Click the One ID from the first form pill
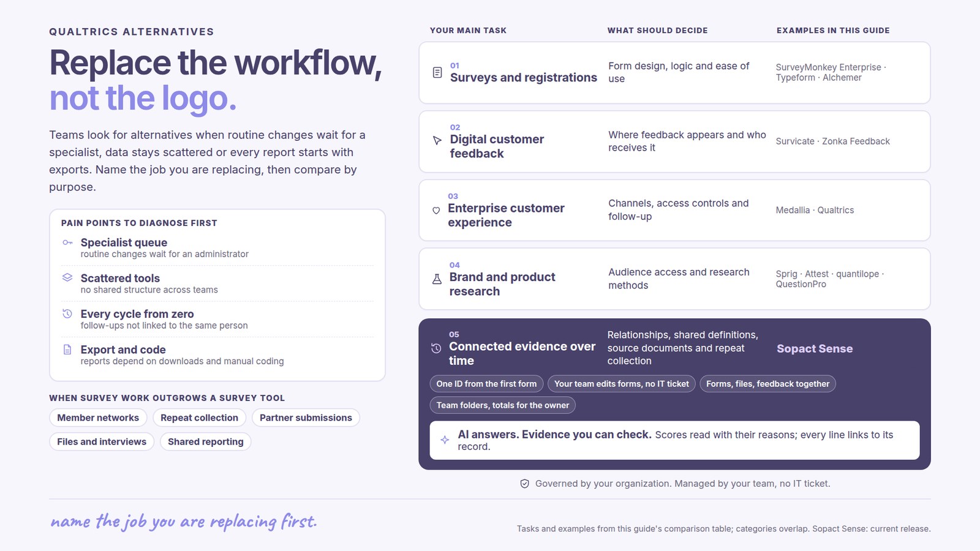Image resolution: width=980 pixels, height=551 pixels. [486, 384]
